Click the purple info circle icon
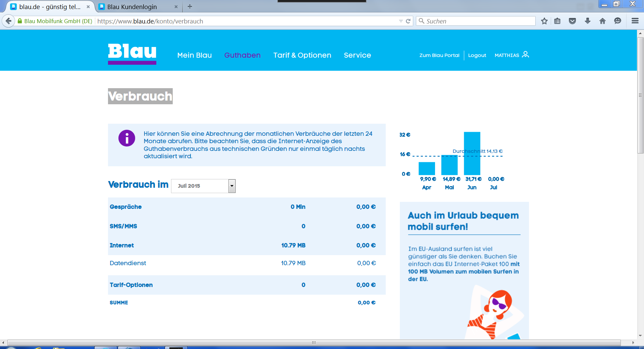Screen dimensions: 644x349 pos(127,138)
